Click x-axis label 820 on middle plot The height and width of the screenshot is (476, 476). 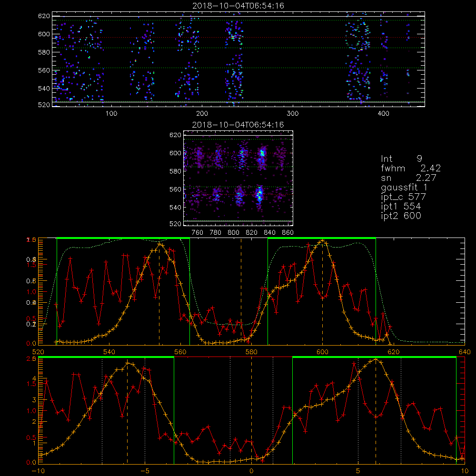pyautogui.click(x=252, y=233)
